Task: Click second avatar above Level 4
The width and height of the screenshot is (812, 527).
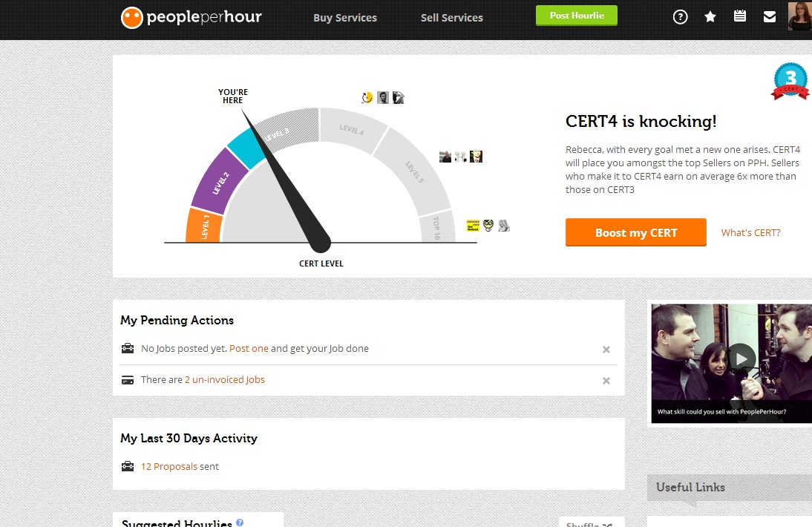Action: pyautogui.click(x=383, y=97)
